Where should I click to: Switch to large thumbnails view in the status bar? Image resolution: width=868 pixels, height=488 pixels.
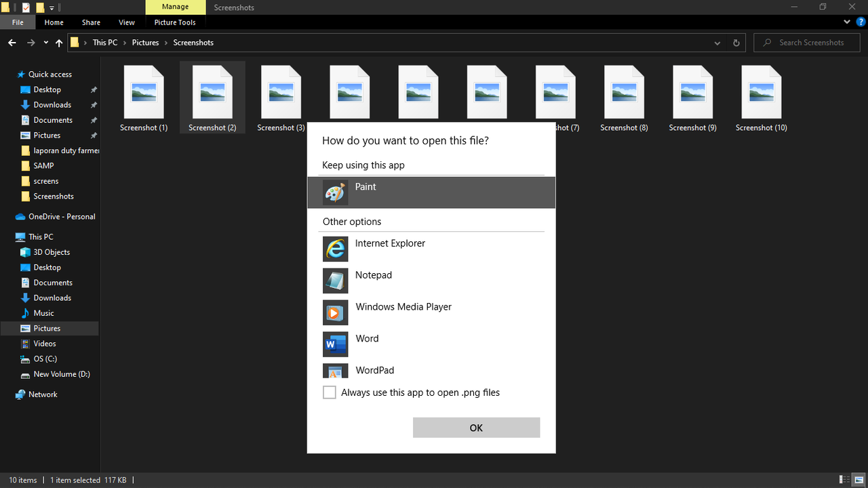pos(859,480)
